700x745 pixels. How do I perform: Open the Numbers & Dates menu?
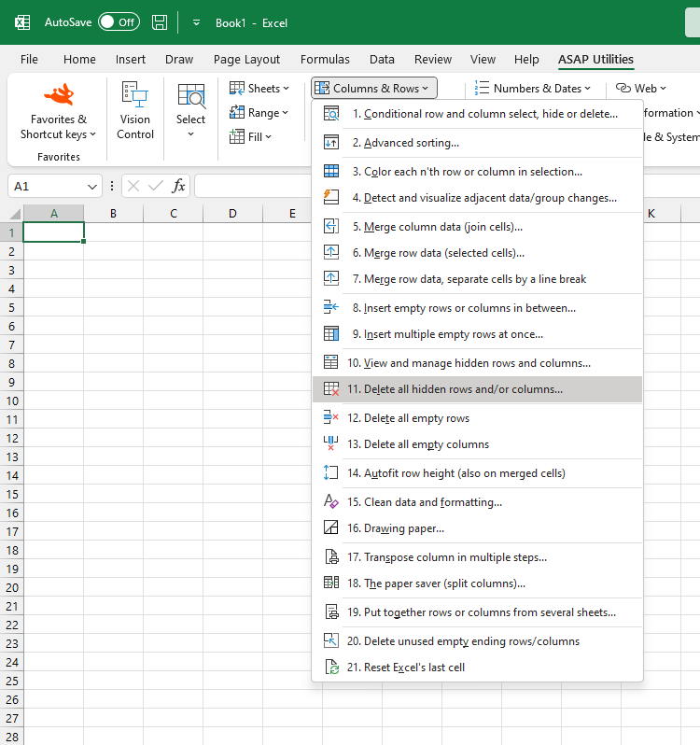click(533, 89)
